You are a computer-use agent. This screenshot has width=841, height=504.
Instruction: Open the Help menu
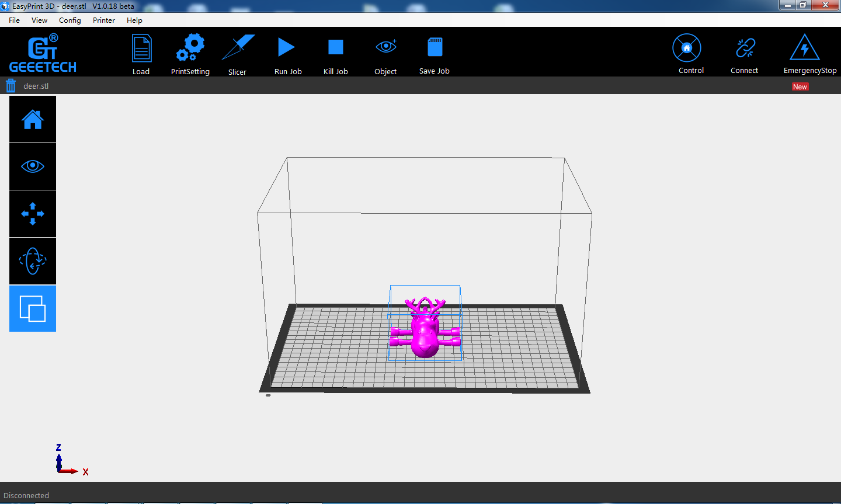[x=134, y=20]
